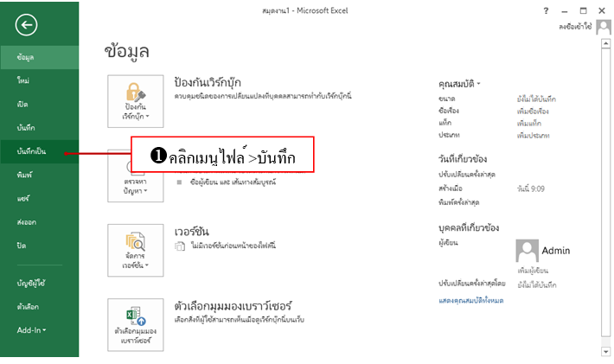
Task: Open the แสดงคุณสมบัติทั้งหมด show all properties link
Action: click(x=471, y=301)
